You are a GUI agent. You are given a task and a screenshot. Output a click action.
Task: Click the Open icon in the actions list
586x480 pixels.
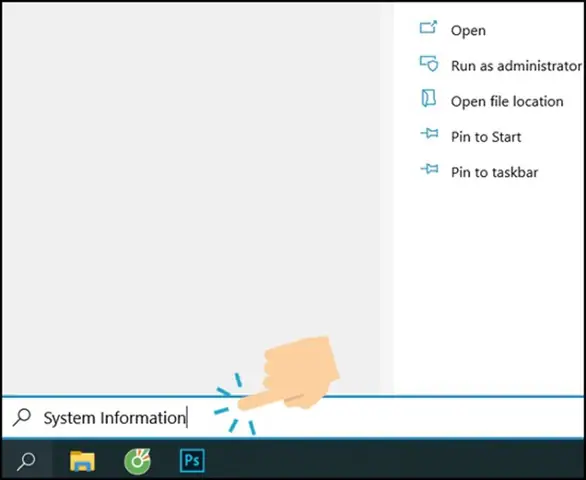428,28
